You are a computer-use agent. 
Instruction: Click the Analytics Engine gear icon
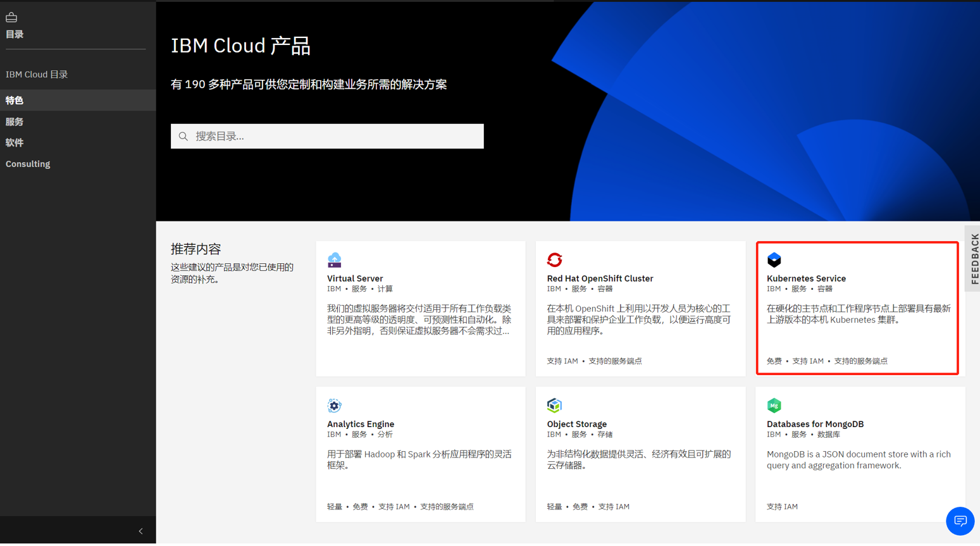pyautogui.click(x=333, y=406)
